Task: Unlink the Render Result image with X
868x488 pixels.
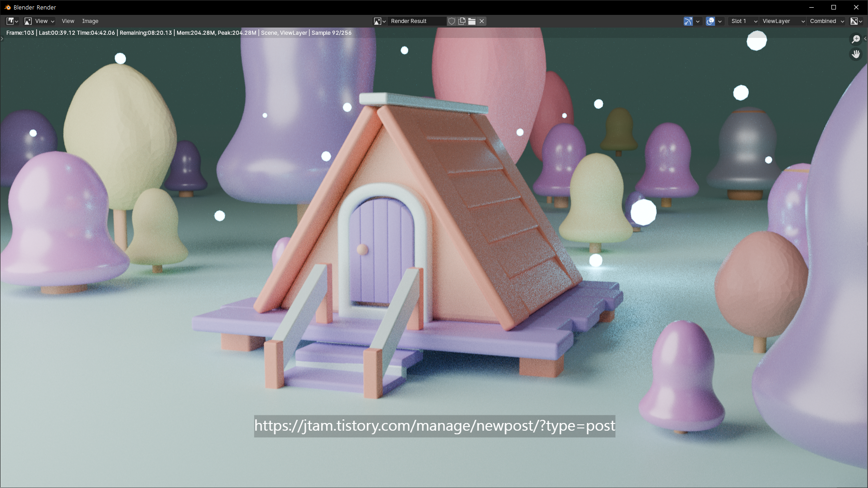Action: click(482, 21)
